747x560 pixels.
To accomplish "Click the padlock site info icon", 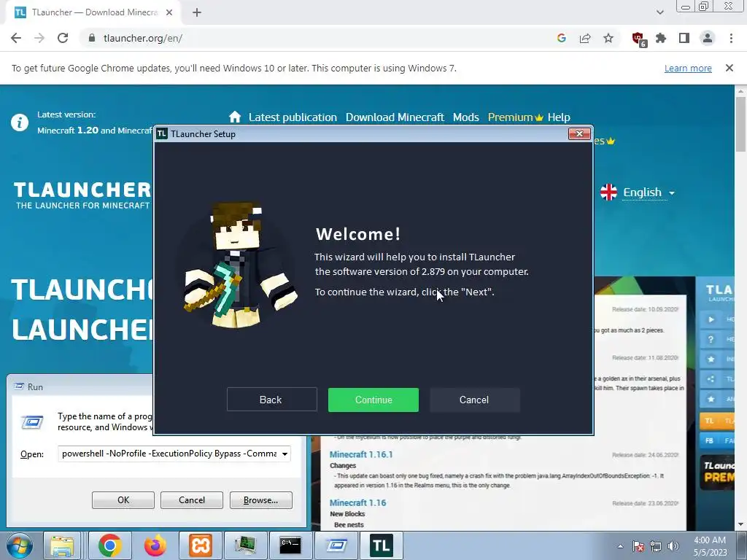I will pyautogui.click(x=92, y=38).
